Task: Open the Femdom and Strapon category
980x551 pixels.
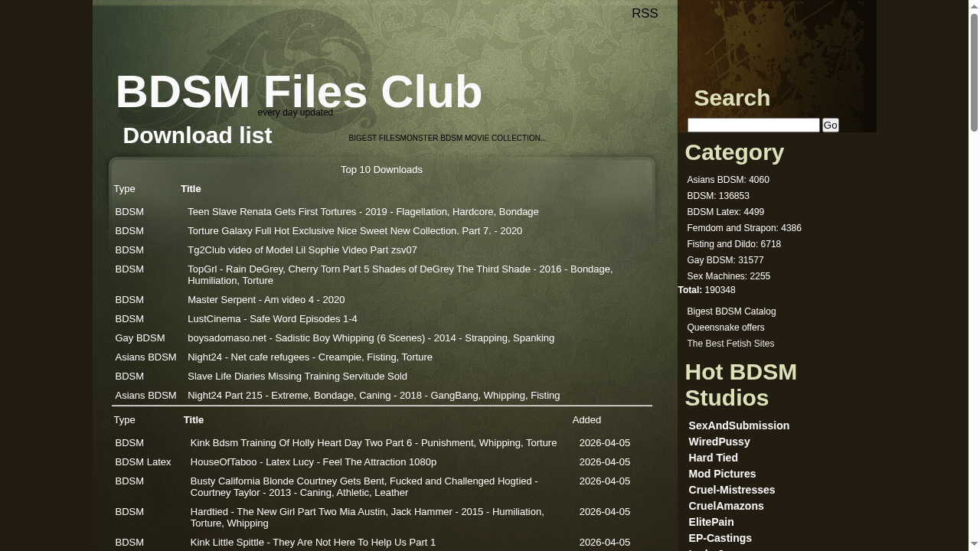Action: 743,227
